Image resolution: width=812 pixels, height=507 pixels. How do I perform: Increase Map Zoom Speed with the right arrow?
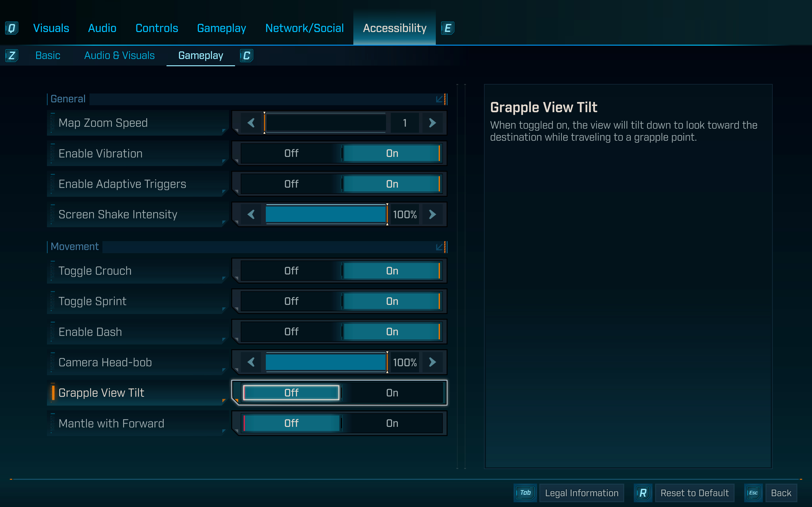(x=433, y=123)
